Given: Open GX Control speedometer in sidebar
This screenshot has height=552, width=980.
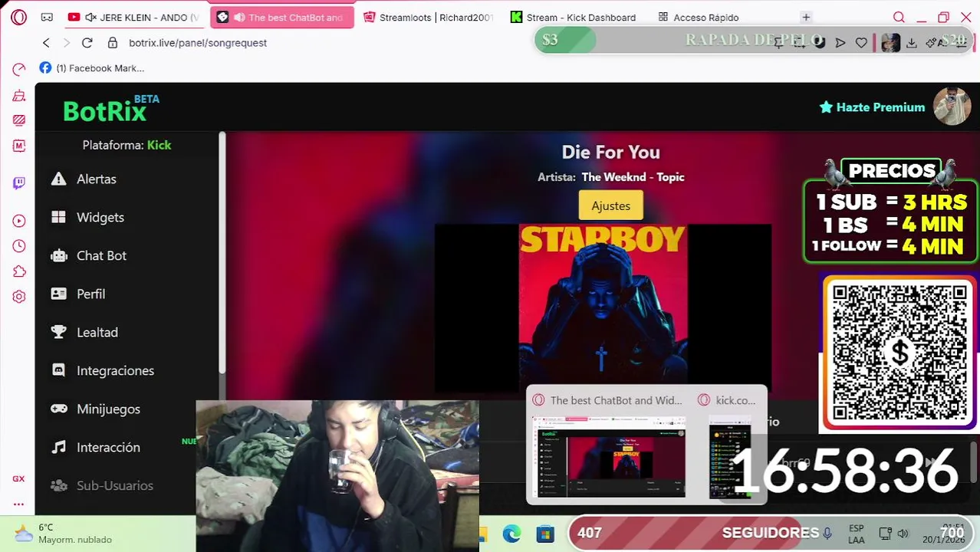Looking at the screenshot, I should (19, 70).
